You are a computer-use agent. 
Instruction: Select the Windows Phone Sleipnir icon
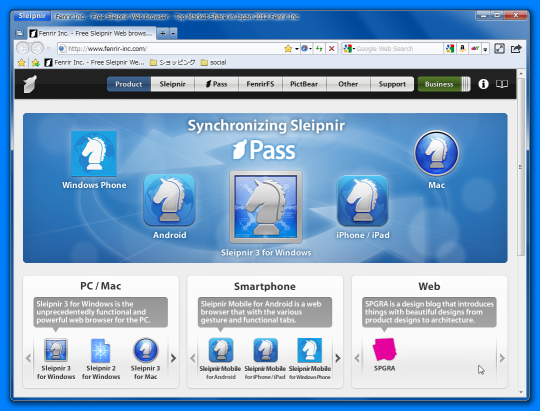pos(94,154)
